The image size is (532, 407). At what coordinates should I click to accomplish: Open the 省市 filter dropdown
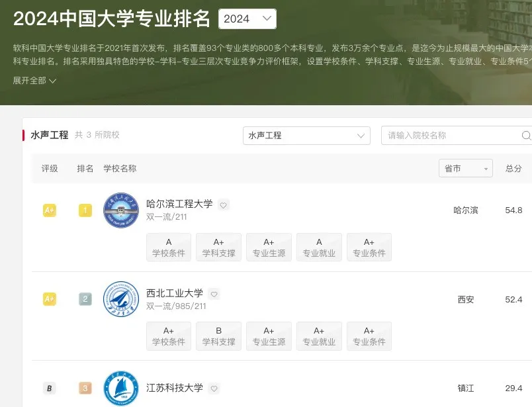coord(466,168)
